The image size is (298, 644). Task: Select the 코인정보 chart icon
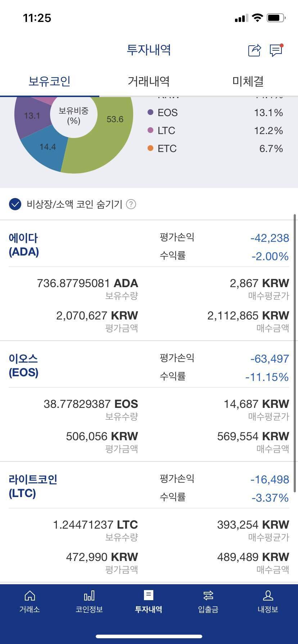point(89,602)
